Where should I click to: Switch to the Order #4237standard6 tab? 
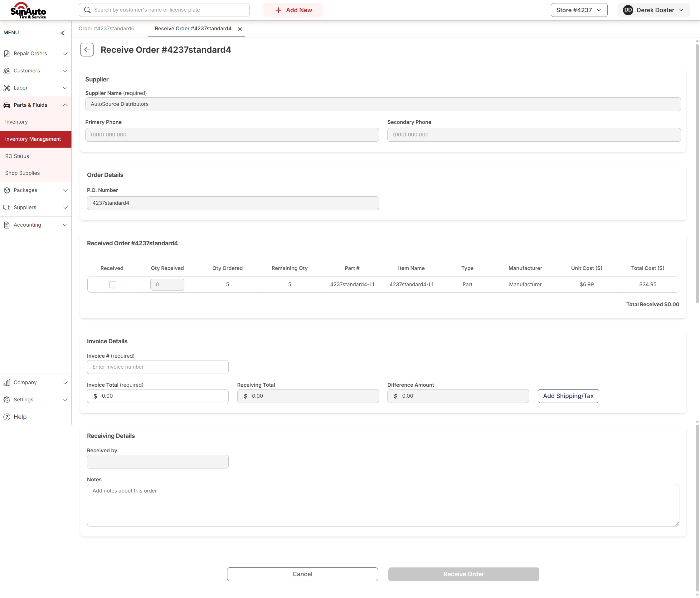(x=106, y=28)
